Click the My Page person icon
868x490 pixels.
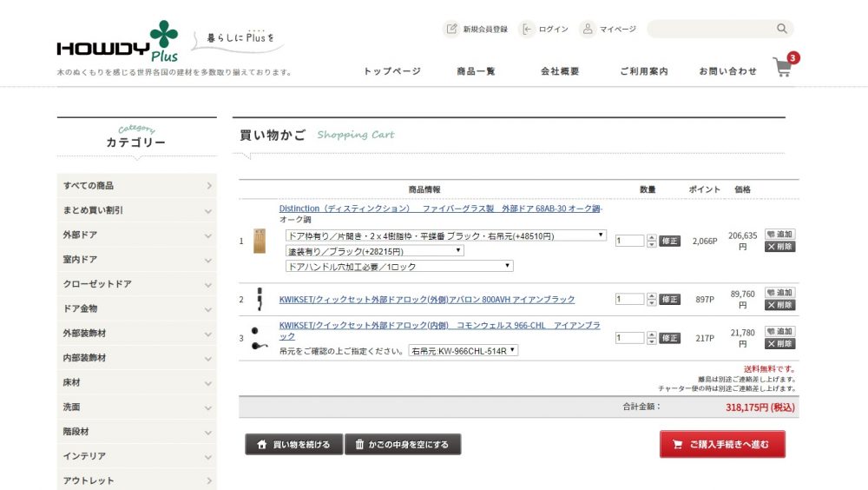(x=588, y=29)
